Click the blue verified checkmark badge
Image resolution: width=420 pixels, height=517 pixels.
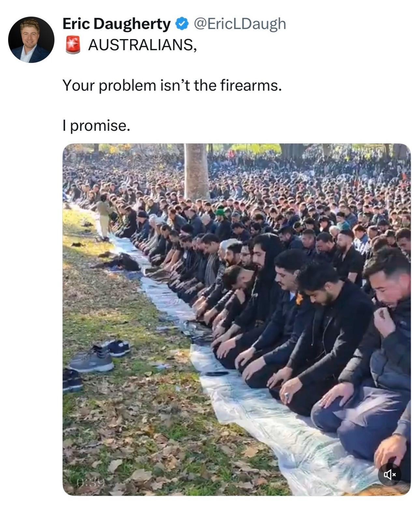pos(182,24)
